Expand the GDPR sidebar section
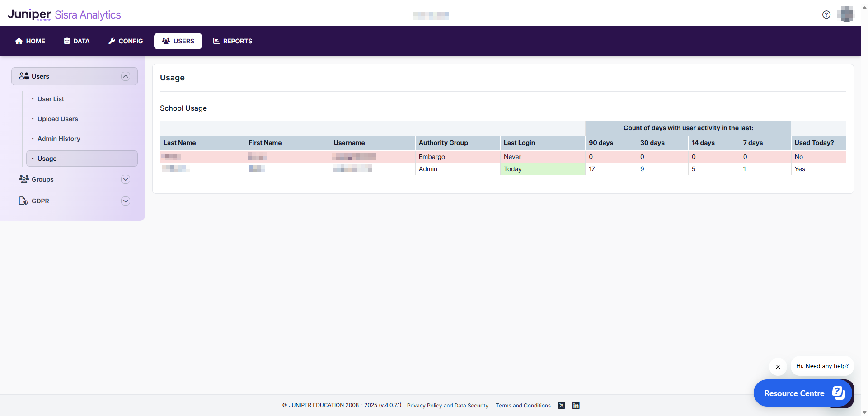The width and height of the screenshot is (868, 416). [x=126, y=201]
